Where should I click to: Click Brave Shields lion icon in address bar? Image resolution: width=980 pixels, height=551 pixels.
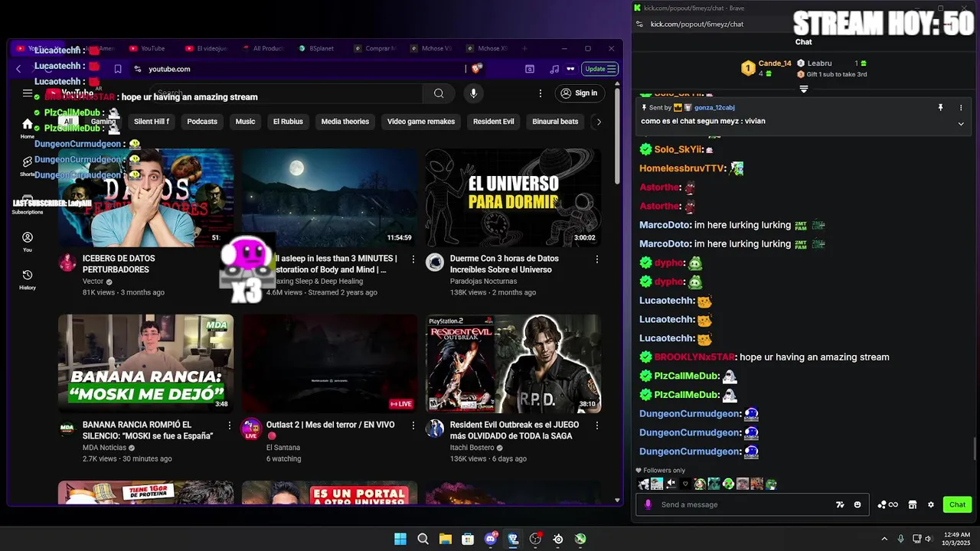pos(477,69)
